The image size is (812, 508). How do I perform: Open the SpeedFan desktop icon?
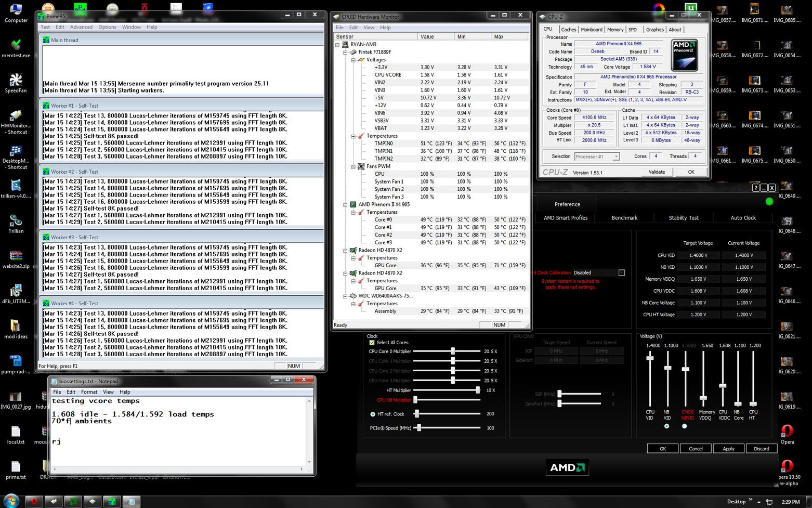pyautogui.click(x=16, y=81)
